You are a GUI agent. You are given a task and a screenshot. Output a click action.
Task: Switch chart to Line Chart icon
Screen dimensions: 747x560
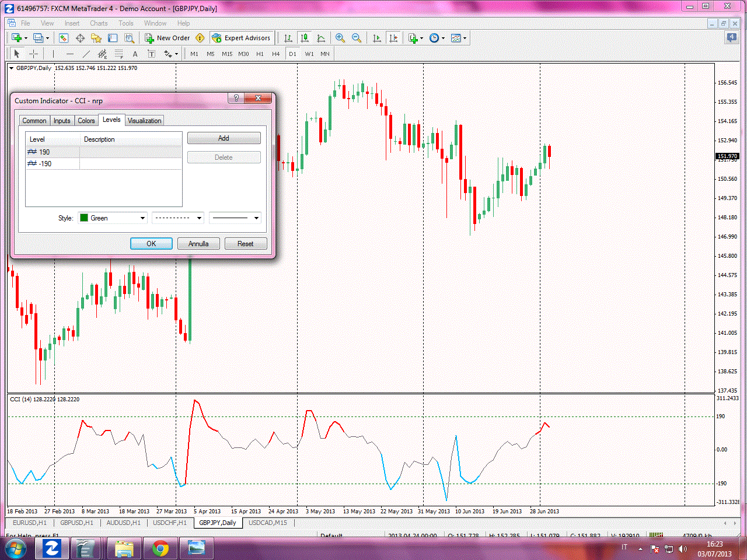click(x=321, y=38)
